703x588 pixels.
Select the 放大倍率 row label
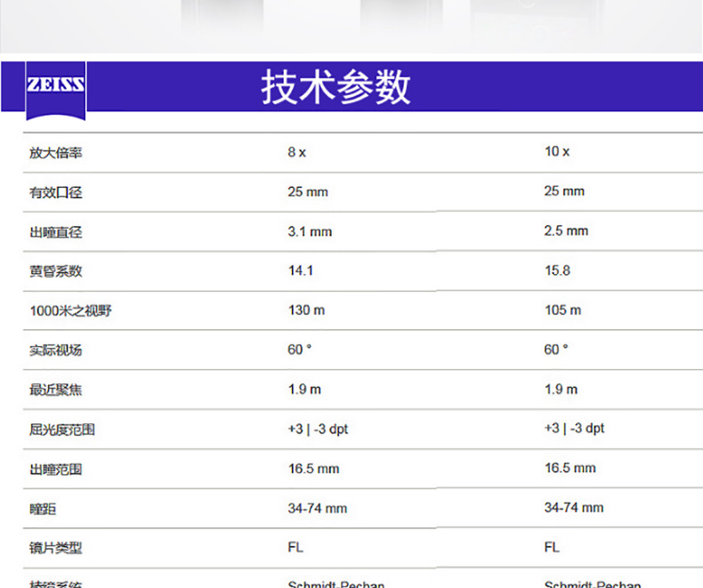[55, 152]
